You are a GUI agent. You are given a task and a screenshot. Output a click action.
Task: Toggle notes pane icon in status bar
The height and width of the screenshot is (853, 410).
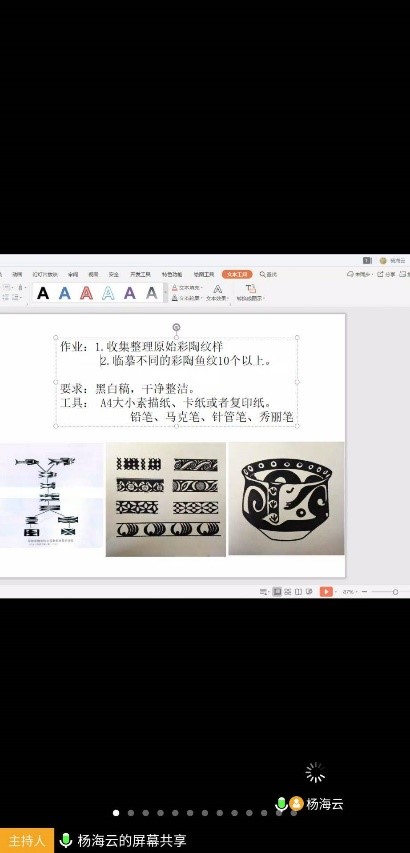[264, 591]
